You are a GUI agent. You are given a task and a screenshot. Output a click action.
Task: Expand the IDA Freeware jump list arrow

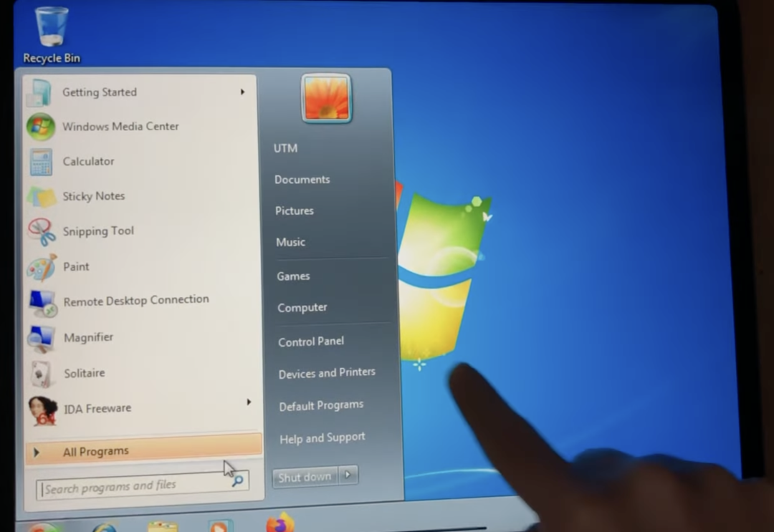click(249, 402)
